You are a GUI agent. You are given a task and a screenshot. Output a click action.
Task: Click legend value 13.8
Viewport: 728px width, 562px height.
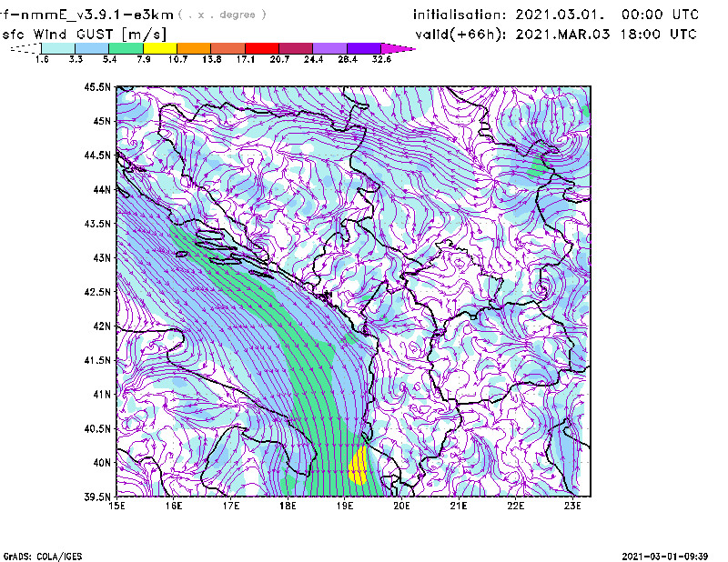point(212,59)
